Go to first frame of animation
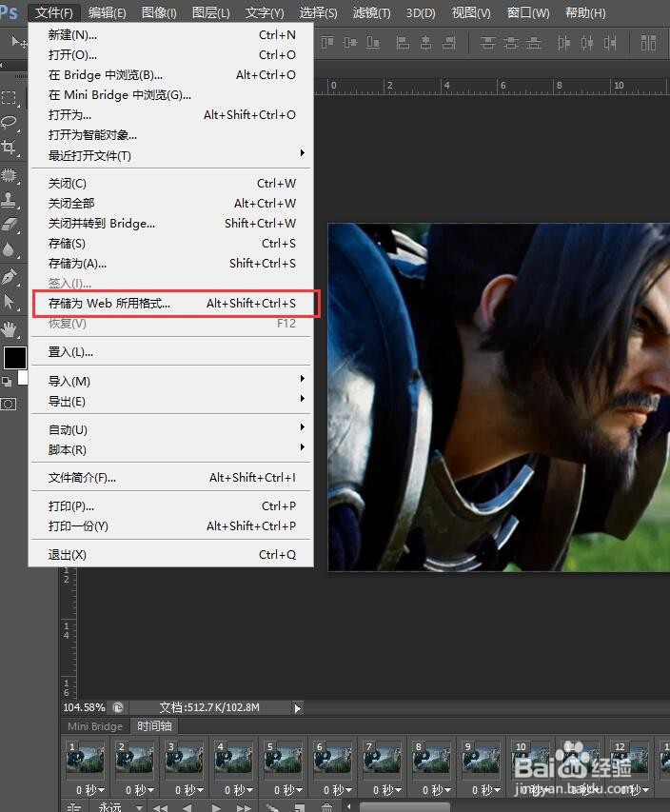This screenshot has height=812, width=670. click(160, 807)
